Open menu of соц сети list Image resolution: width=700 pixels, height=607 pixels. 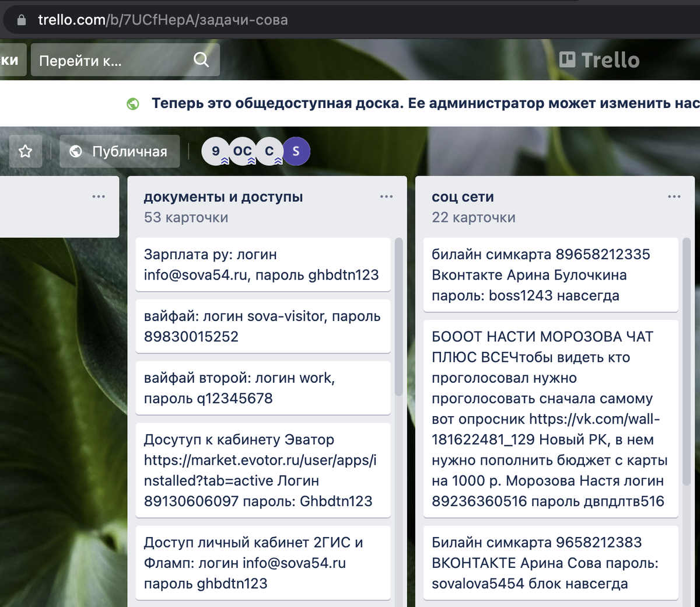point(674,197)
